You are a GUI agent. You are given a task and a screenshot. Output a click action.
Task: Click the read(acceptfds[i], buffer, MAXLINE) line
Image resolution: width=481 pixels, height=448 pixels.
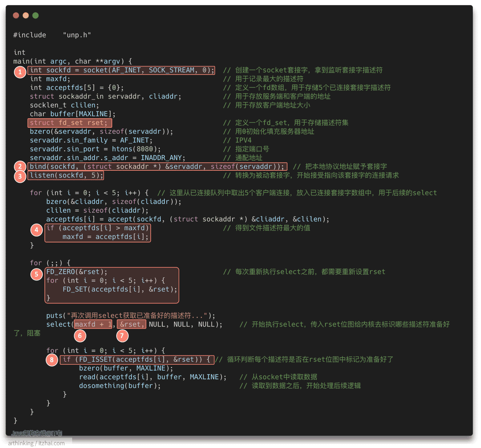click(x=153, y=377)
